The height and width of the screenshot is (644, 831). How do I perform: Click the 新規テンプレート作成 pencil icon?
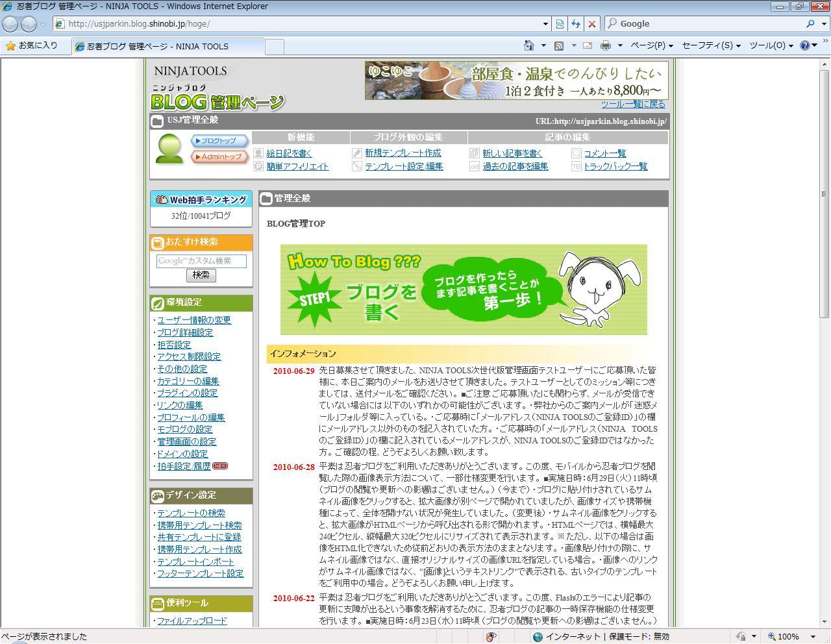click(356, 153)
